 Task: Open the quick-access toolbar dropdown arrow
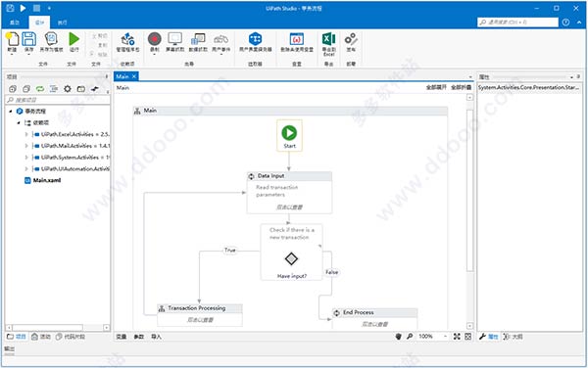49,8
